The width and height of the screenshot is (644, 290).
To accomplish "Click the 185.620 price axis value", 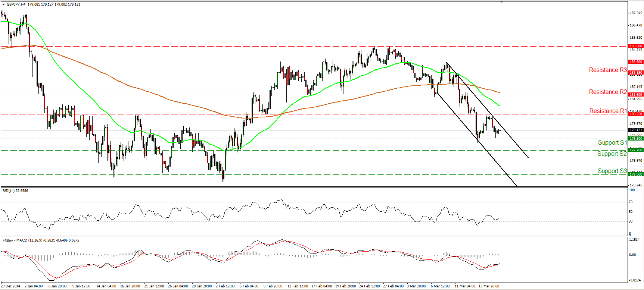I will [636, 38].
